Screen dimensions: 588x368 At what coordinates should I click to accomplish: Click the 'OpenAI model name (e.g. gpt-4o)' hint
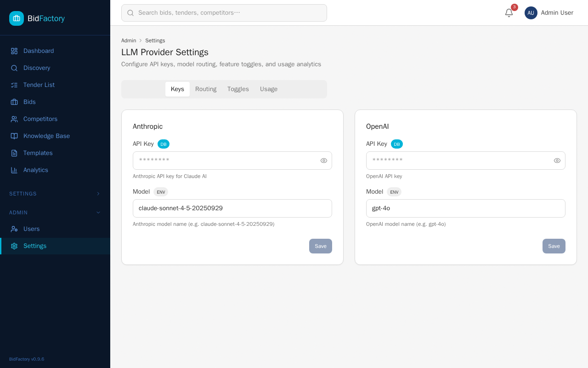pos(406,224)
